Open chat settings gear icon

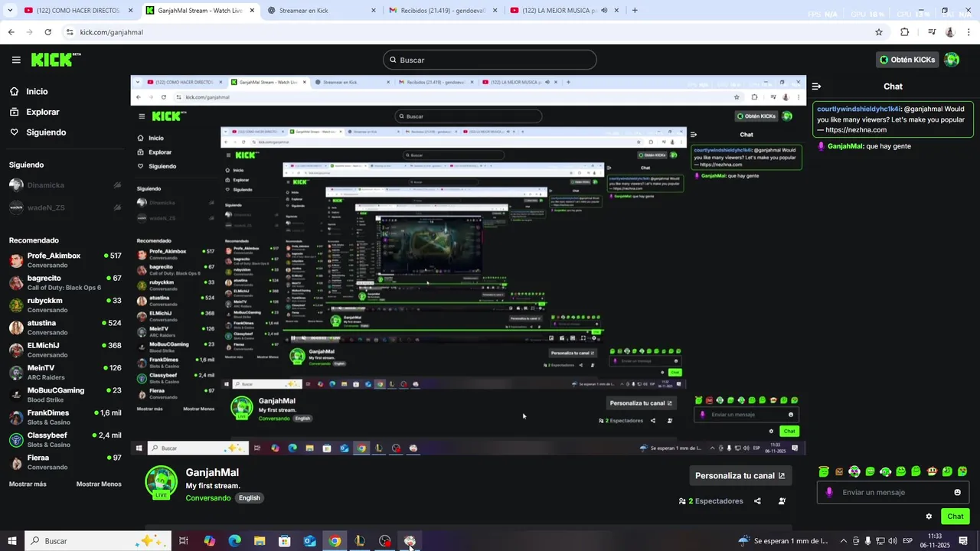[x=929, y=517]
